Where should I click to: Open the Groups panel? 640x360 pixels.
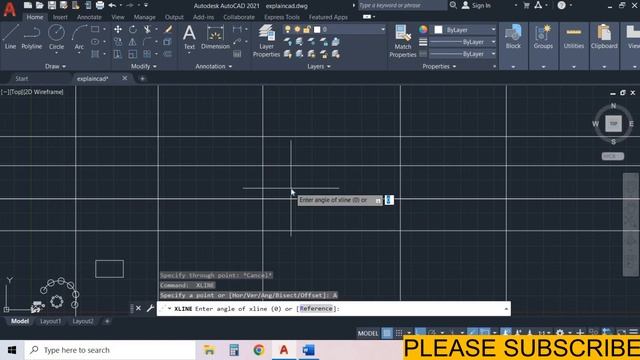point(543,37)
